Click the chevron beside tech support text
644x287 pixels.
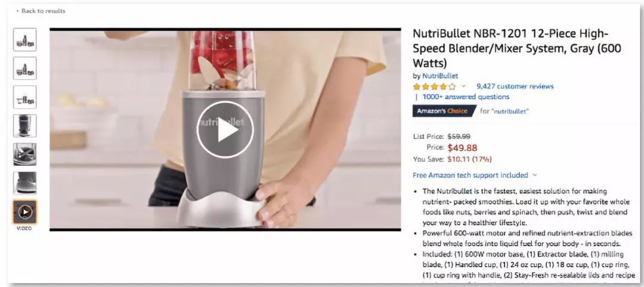[x=534, y=175]
